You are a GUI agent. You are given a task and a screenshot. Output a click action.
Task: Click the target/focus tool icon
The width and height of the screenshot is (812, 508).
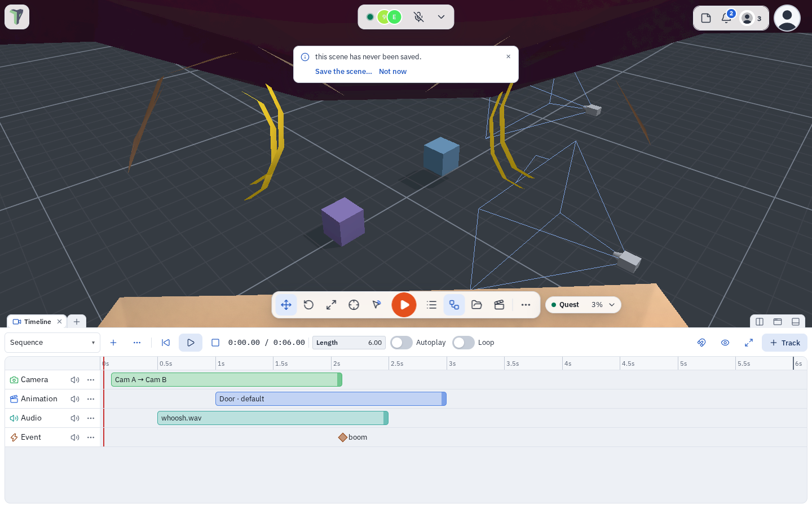354,305
